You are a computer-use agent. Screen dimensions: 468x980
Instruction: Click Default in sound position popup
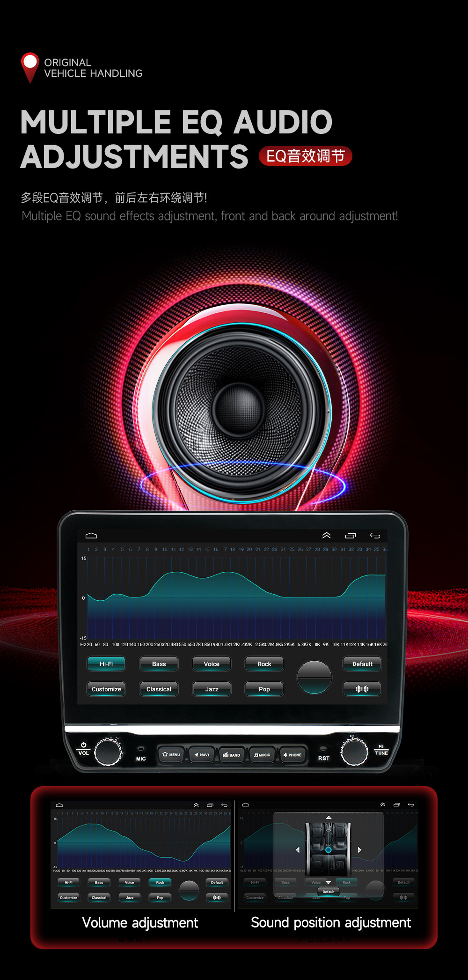(329, 892)
